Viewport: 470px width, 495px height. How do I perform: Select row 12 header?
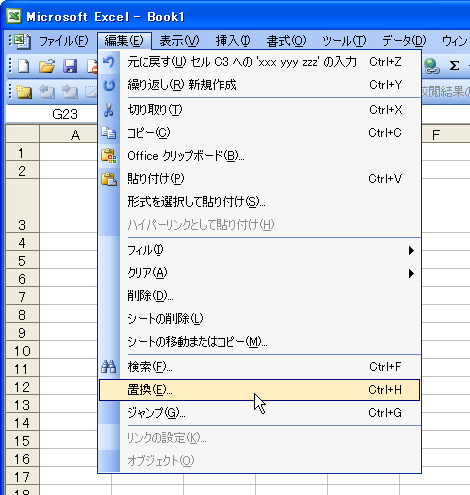pyautogui.click(x=22, y=387)
